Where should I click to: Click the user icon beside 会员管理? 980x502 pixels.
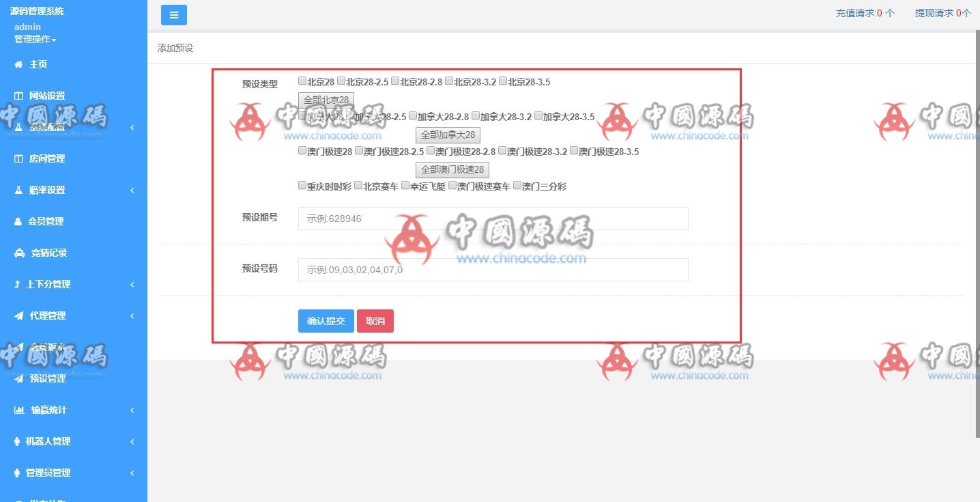18,221
